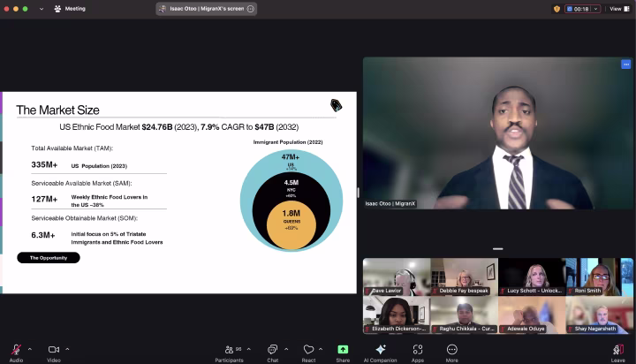Viewport: 636px width, 364px height.
Task: Select Elizabeth Dickerson video thumbnail
Action: click(397, 315)
